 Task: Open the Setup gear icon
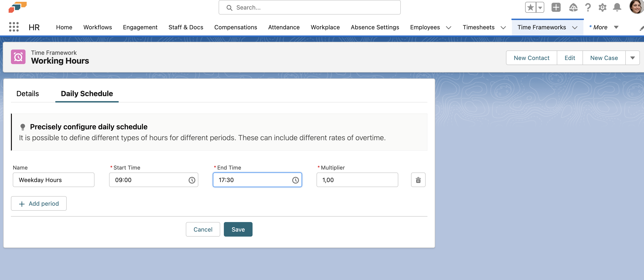[602, 7]
